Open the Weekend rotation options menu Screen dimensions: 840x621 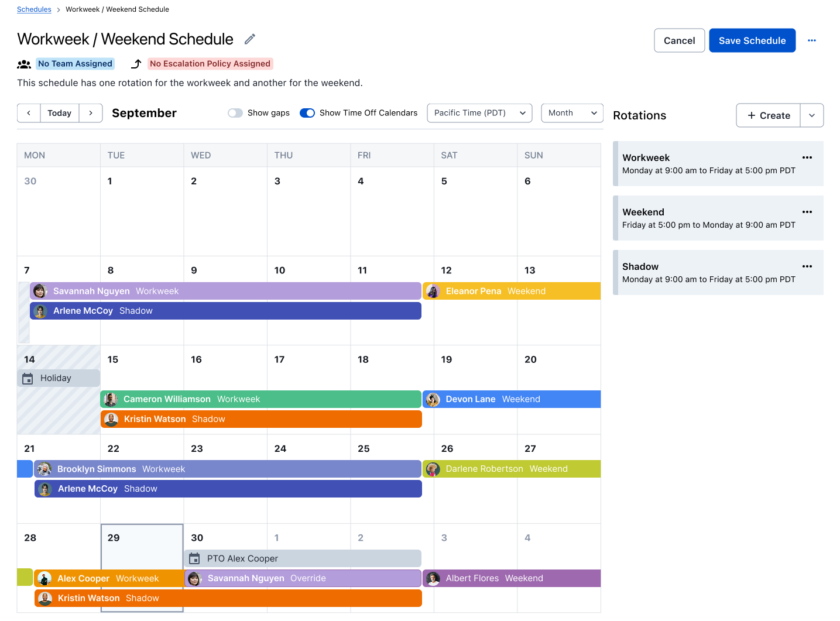[x=807, y=212]
